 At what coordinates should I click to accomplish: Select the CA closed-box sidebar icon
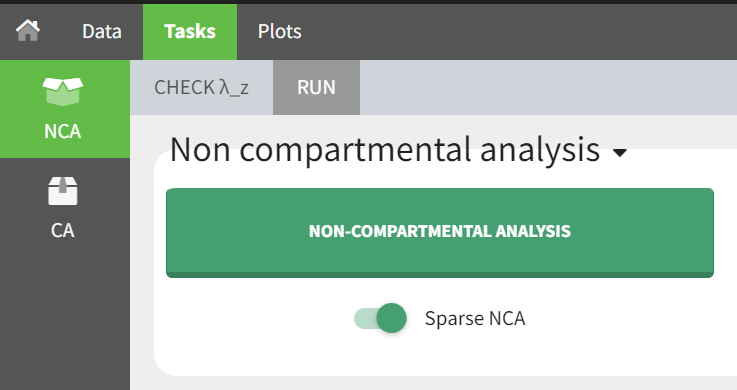pyautogui.click(x=63, y=191)
